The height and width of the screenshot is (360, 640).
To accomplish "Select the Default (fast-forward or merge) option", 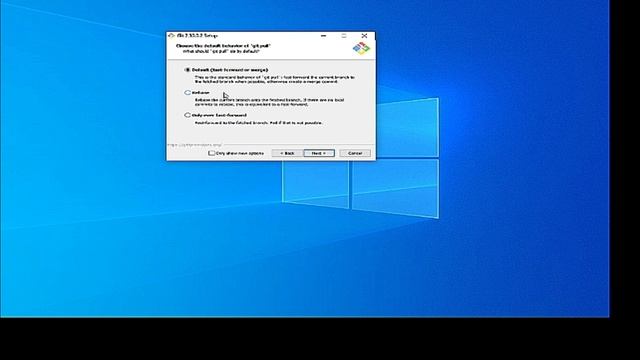I will point(187,70).
